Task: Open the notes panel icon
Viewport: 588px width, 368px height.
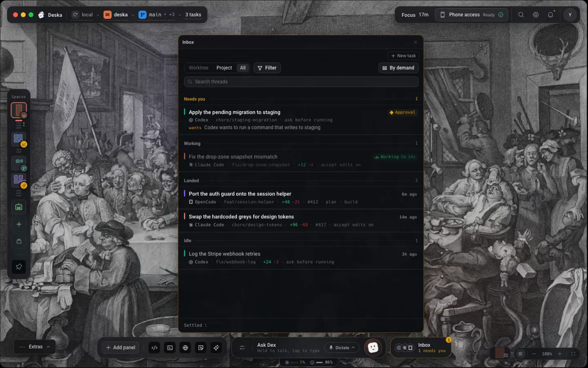Action: point(201,348)
